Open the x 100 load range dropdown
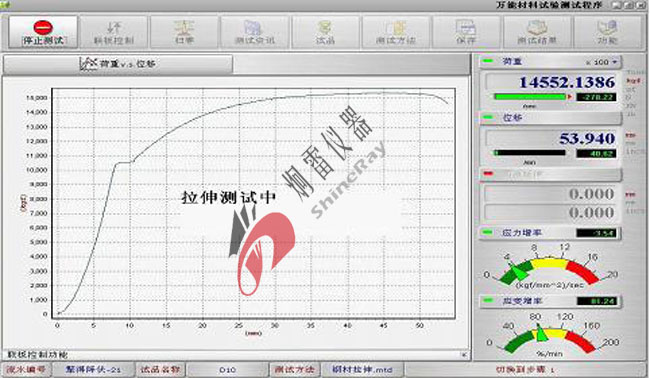The width and height of the screenshot is (650, 378). [x=601, y=62]
